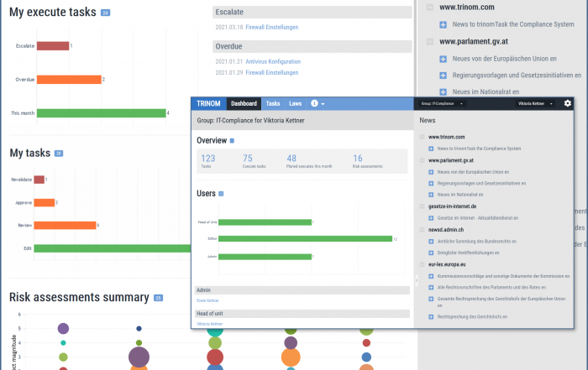Open 2021.01.29 Firewall Einstellungen overdue link
Image resolution: width=588 pixels, height=370 pixels.
(x=272, y=73)
